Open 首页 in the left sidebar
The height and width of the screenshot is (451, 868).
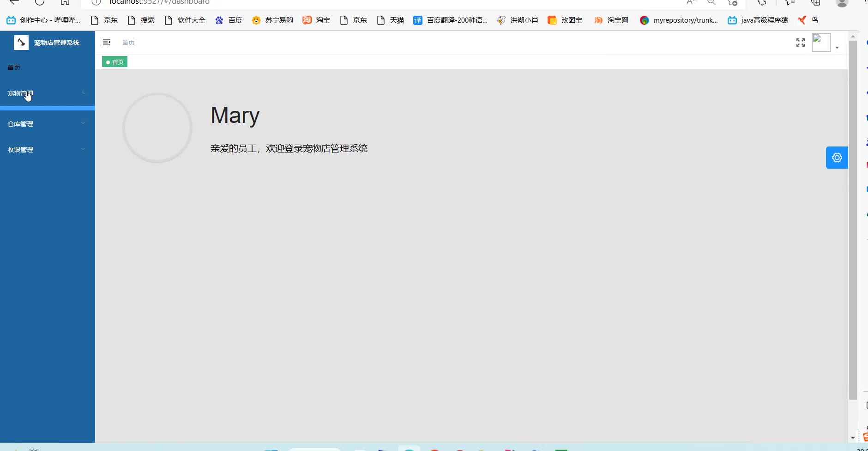pyautogui.click(x=48, y=67)
